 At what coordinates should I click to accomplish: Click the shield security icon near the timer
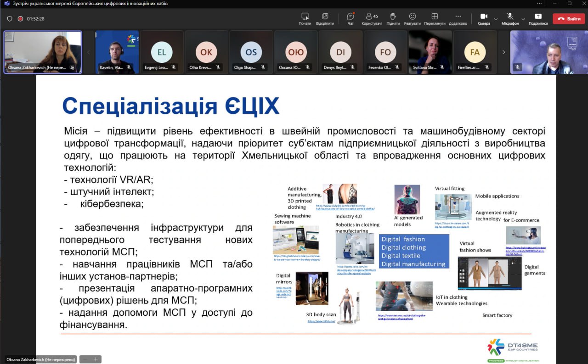pyautogui.click(x=10, y=19)
